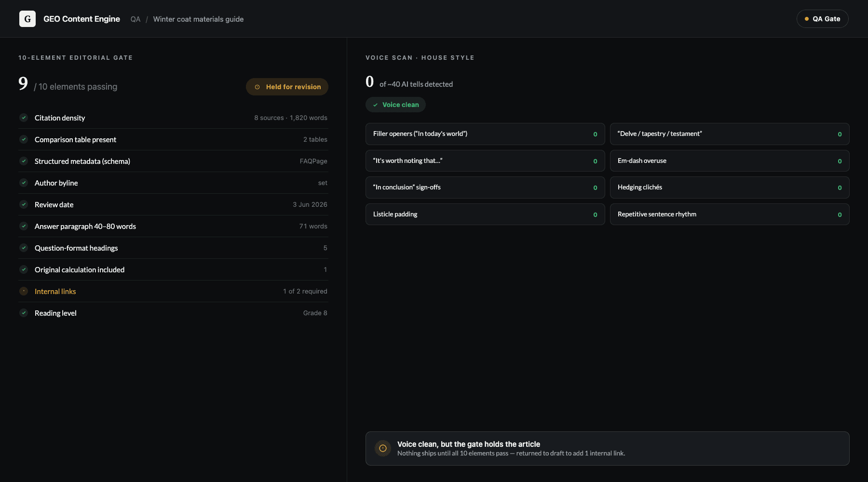The height and width of the screenshot is (482, 868).
Task: Click the Reading level check icon
Action: 24,313
